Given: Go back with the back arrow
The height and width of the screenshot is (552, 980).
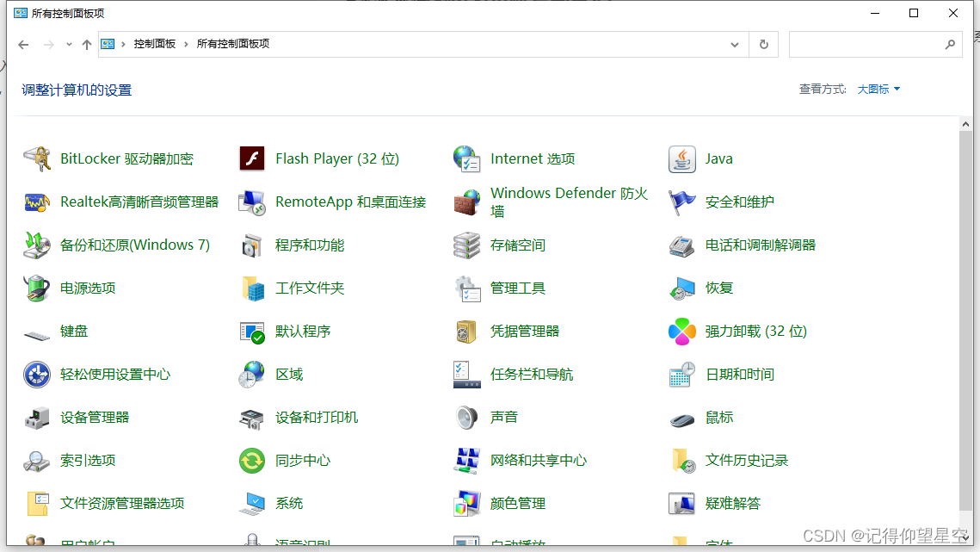Looking at the screenshot, I should 24,45.
